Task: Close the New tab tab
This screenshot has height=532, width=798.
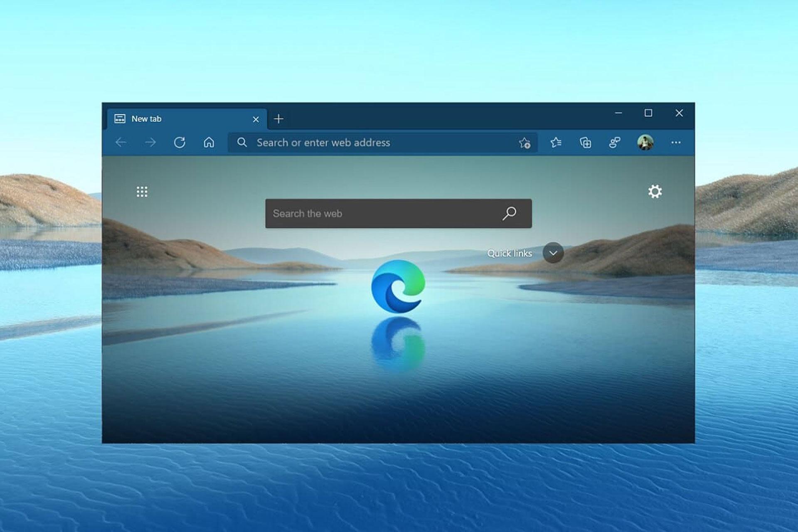Action: pyautogui.click(x=256, y=119)
